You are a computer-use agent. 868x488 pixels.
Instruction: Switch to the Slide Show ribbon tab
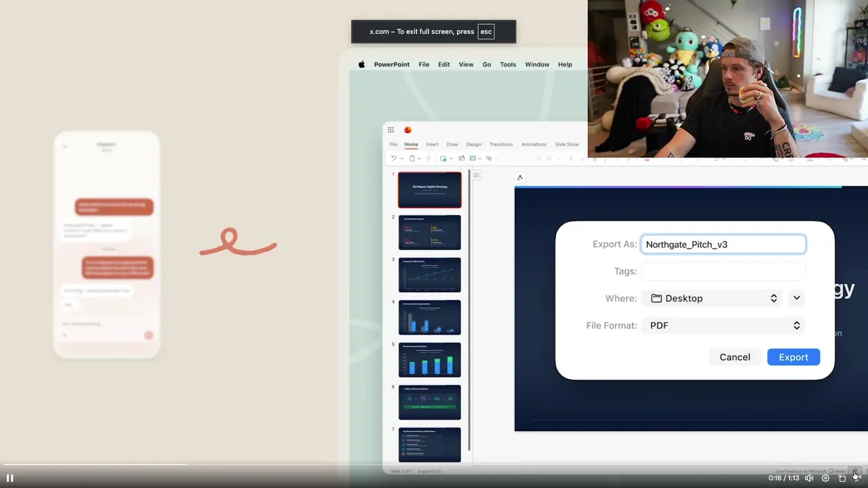567,144
